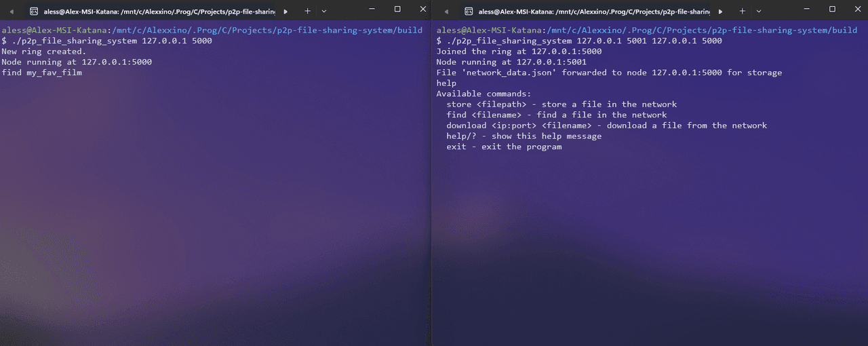Close the right terminal window
The width and height of the screenshot is (868, 346).
[x=857, y=9]
